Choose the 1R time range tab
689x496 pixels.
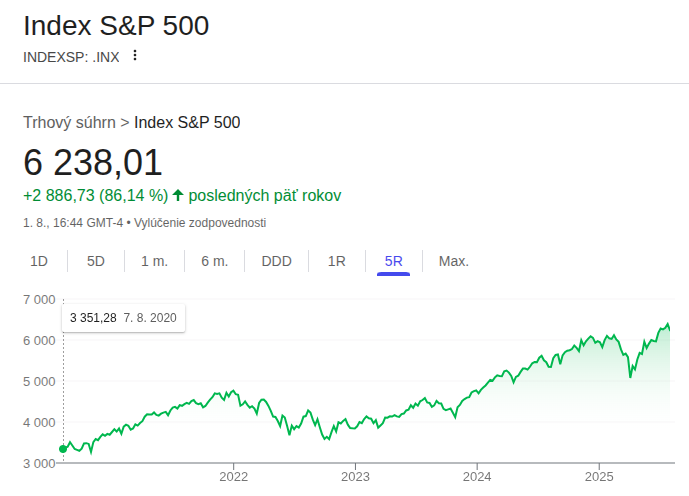pyautogui.click(x=337, y=261)
